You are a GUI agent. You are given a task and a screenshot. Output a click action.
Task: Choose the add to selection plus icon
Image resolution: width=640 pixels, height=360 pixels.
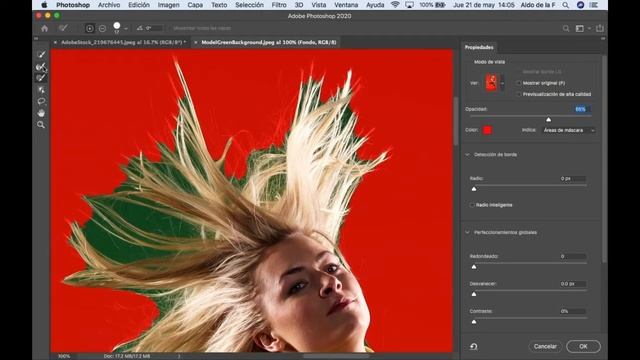(90, 28)
